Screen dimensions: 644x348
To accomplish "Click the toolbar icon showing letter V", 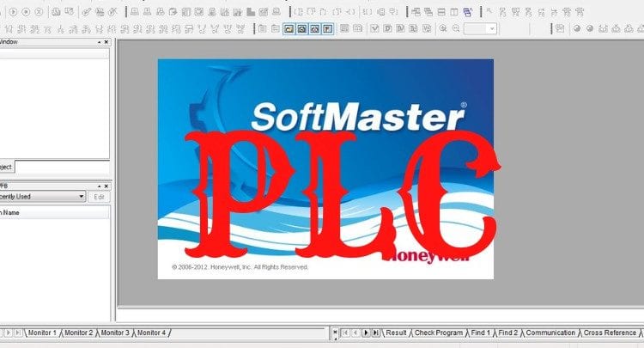I will pos(374,28).
